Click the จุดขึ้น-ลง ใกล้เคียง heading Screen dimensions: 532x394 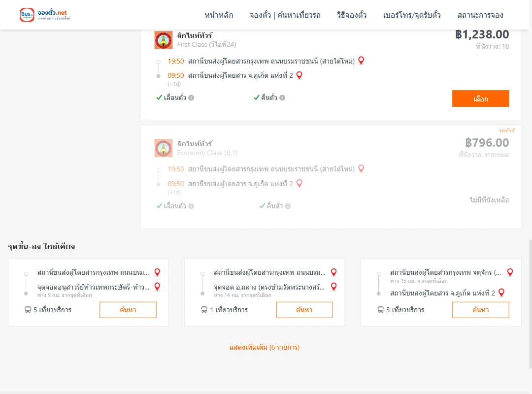[41, 246]
